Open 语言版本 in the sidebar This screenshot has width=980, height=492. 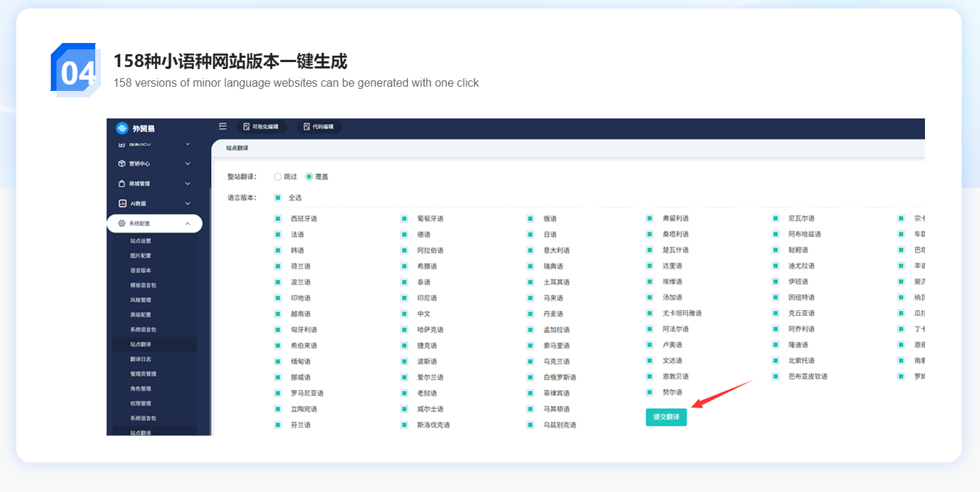[140, 271]
